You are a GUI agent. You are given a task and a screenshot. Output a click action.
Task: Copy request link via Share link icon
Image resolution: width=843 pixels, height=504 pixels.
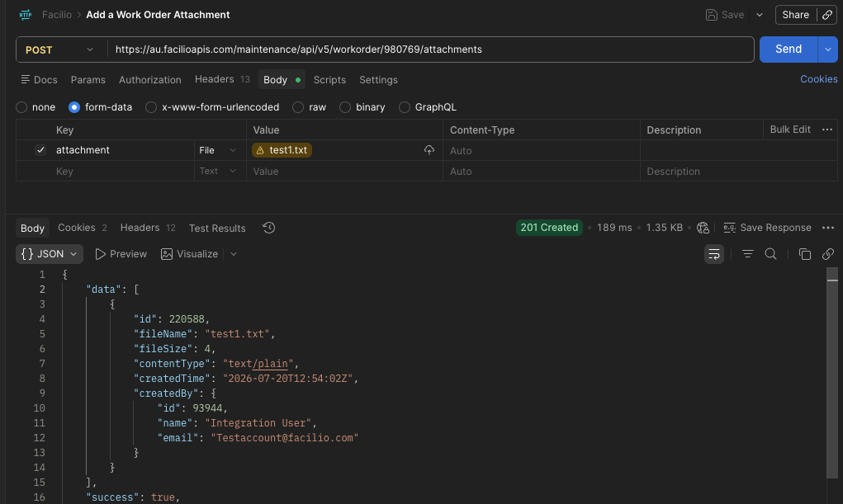click(x=827, y=15)
